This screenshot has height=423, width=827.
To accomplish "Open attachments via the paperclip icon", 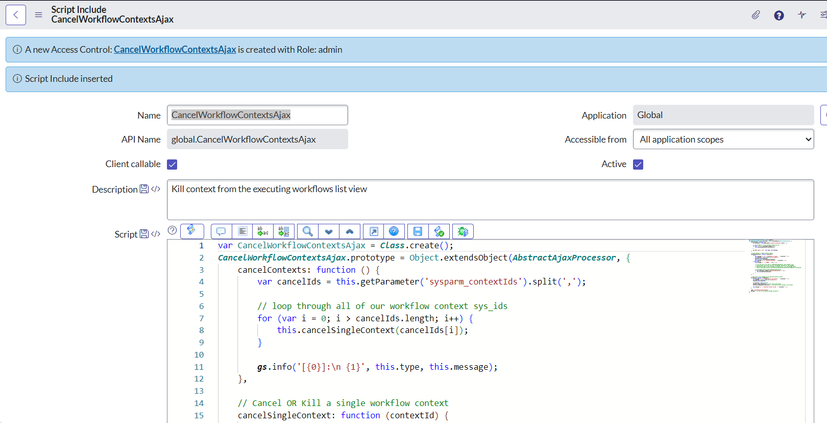I will tap(756, 15).
